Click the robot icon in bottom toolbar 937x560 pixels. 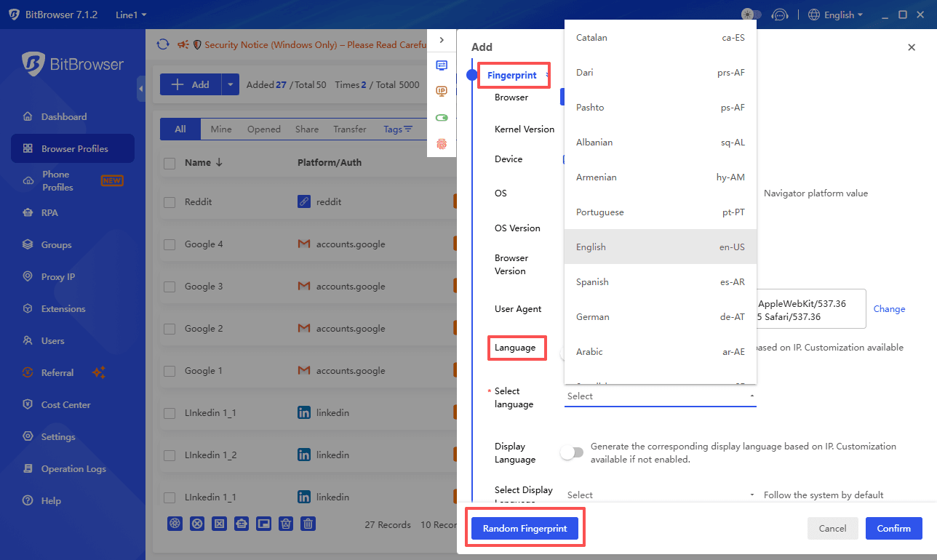pos(242,524)
